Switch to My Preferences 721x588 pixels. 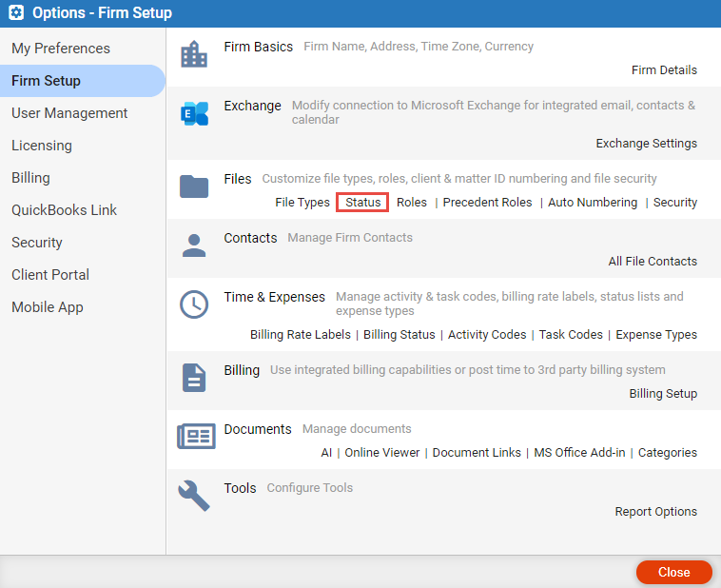click(61, 49)
